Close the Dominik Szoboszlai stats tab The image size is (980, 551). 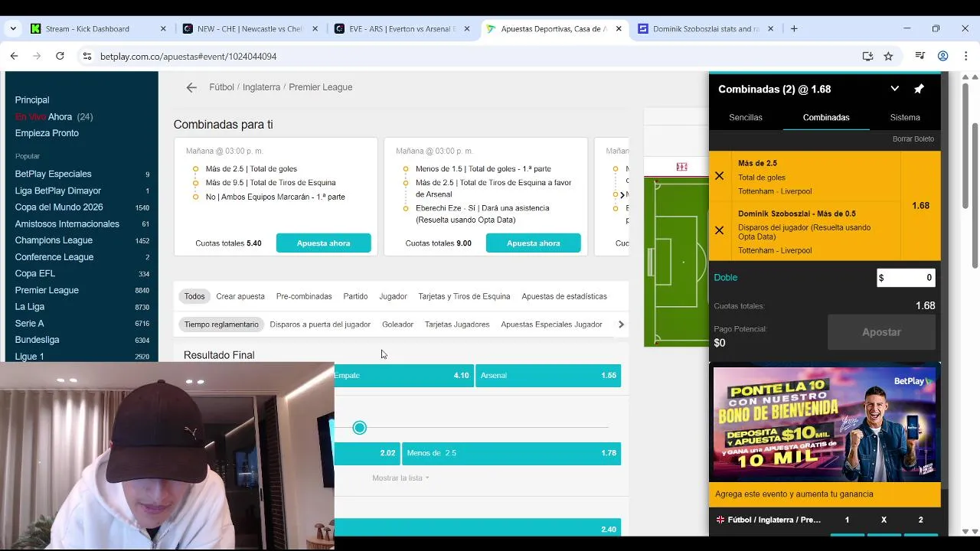coord(770,28)
